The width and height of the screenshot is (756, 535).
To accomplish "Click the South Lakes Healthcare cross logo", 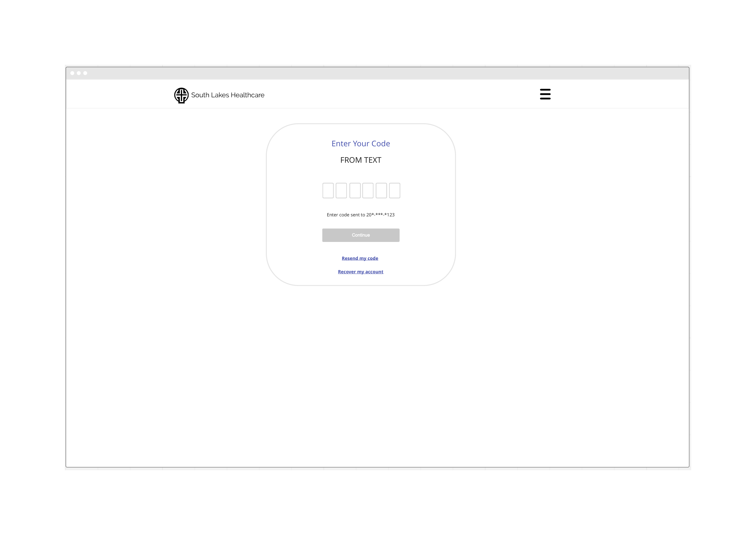I will (181, 95).
